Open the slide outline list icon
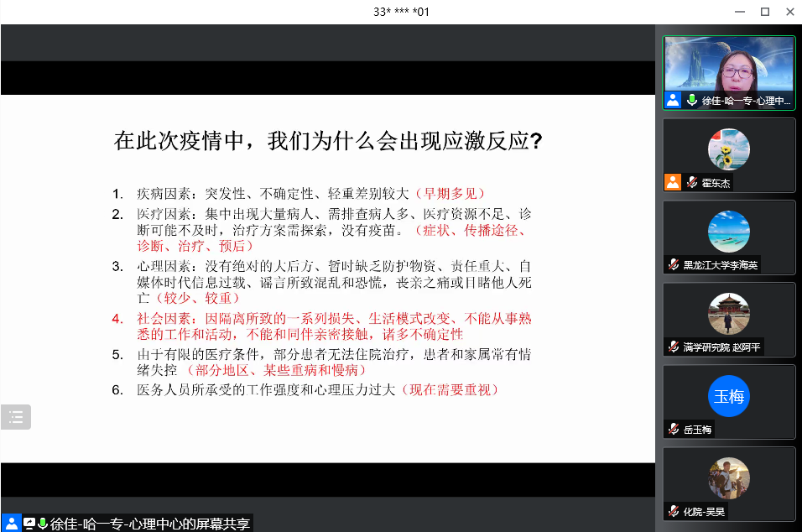Screen dimensions: 802x532 point(16,417)
